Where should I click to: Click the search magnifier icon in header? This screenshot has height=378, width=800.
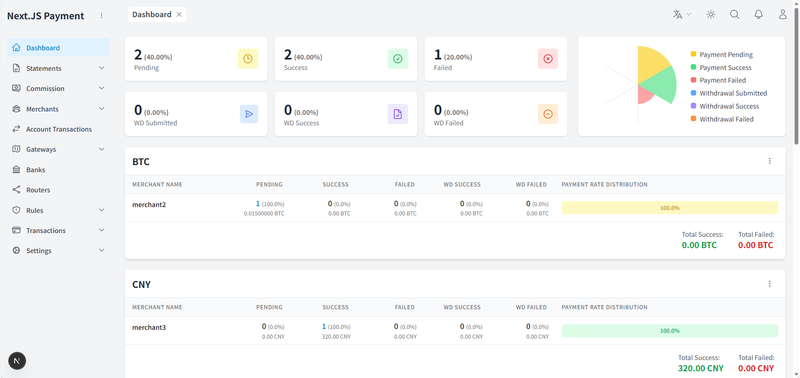(x=735, y=14)
